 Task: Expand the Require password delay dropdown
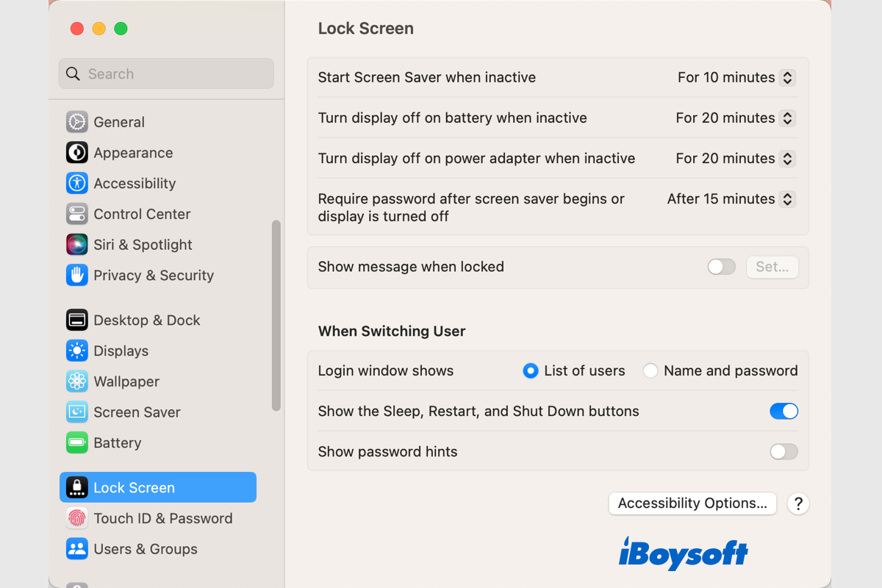point(731,198)
